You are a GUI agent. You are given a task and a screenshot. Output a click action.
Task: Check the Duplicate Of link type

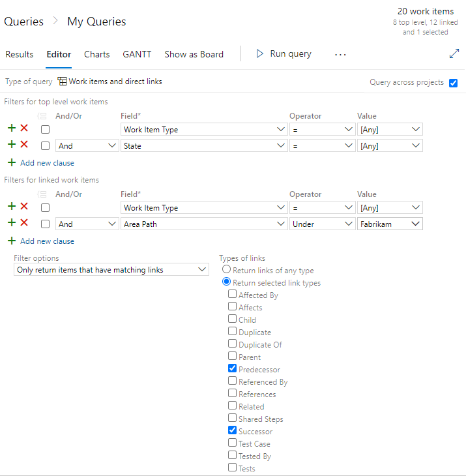pos(233,344)
